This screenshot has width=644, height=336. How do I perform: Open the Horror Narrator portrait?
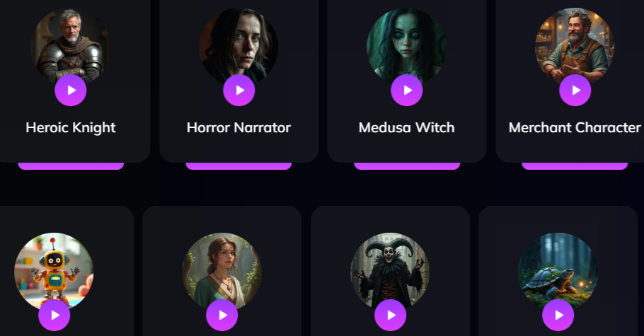pos(238,45)
